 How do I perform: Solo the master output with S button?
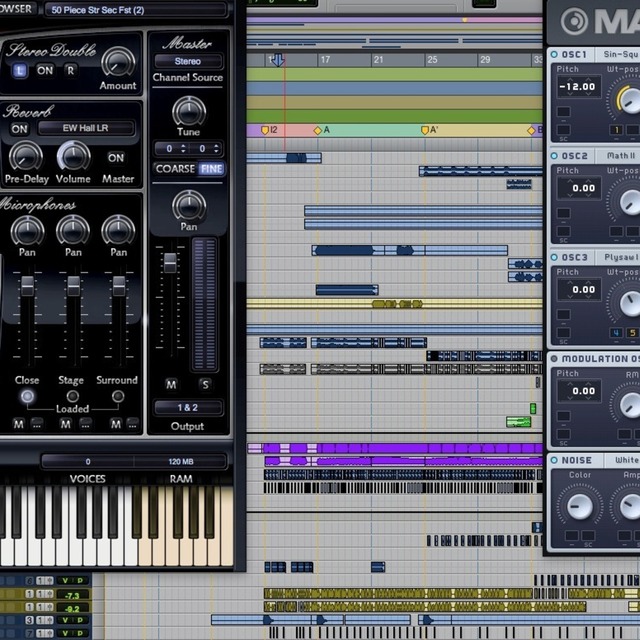tap(205, 384)
